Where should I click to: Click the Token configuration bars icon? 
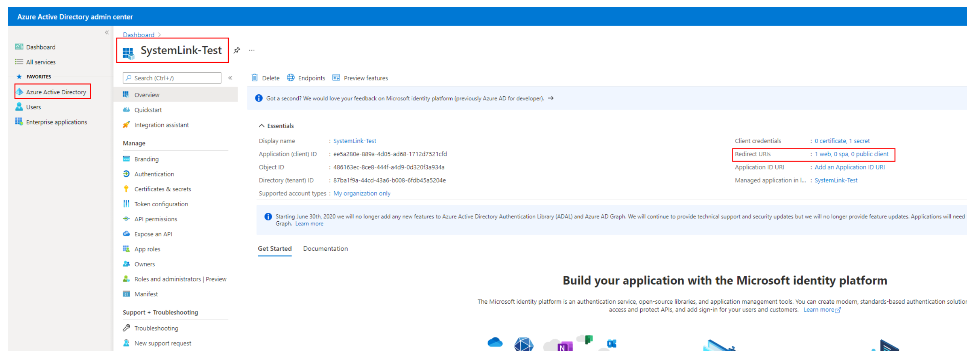tap(126, 204)
